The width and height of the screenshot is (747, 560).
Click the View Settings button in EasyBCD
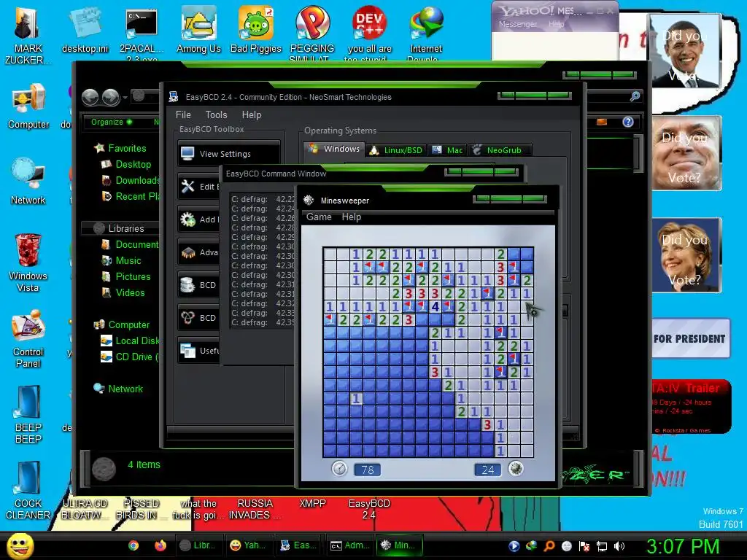click(228, 153)
